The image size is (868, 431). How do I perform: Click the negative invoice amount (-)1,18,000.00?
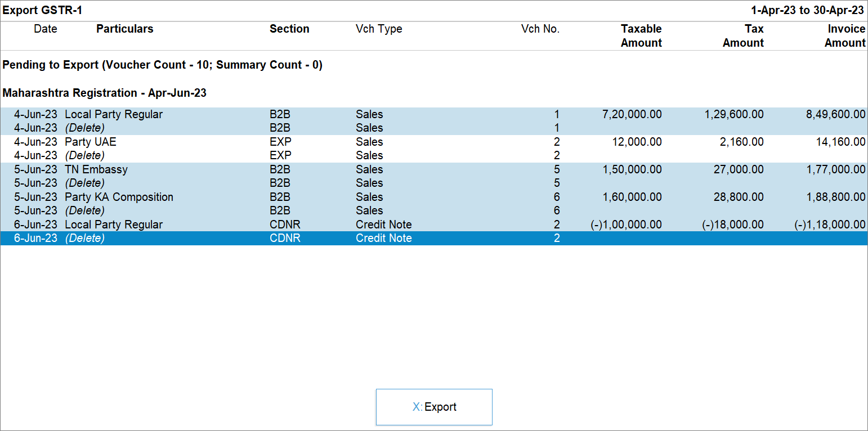tap(830, 225)
